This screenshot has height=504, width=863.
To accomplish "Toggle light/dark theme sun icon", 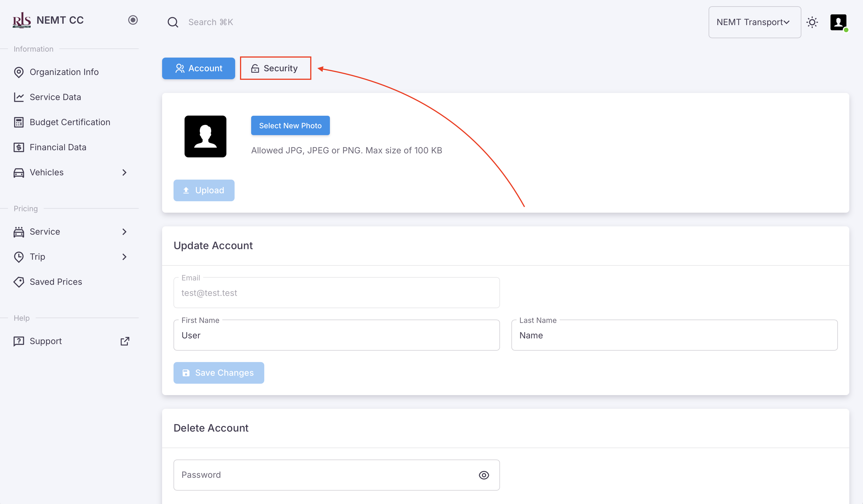I will pyautogui.click(x=812, y=22).
